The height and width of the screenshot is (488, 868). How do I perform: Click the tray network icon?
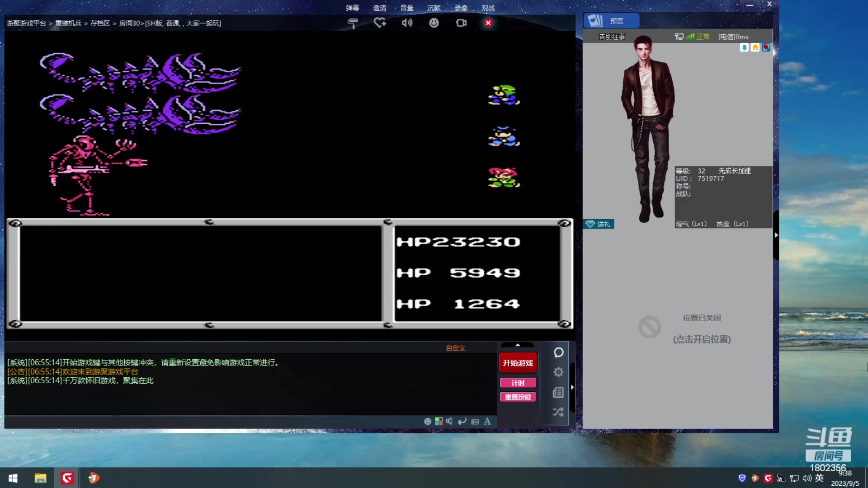[794, 478]
